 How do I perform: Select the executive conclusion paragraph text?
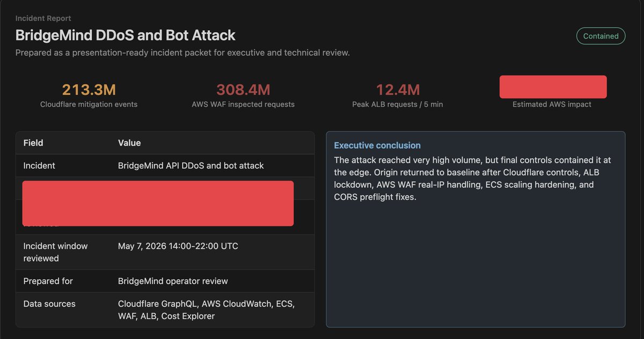coord(472,179)
